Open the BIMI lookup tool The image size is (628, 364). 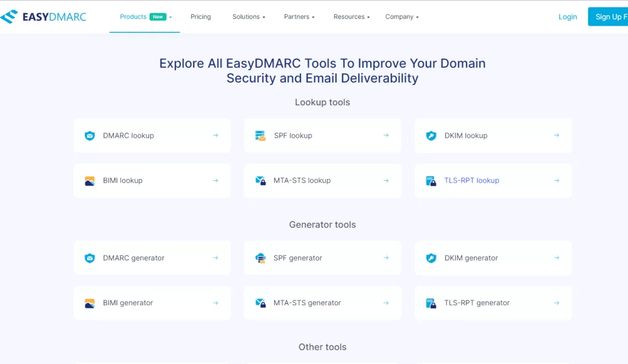click(152, 181)
